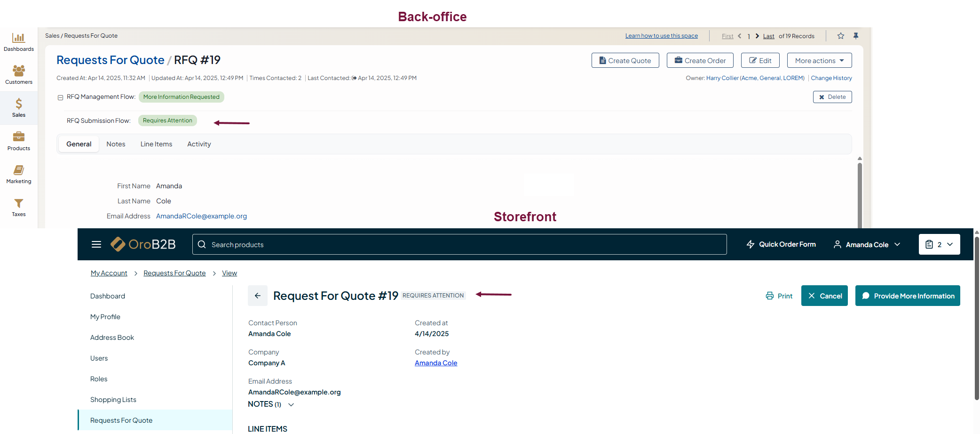The width and height of the screenshot is (980, 434).
Task: Expand NOTES (1) section
Action: pos(271,404)
